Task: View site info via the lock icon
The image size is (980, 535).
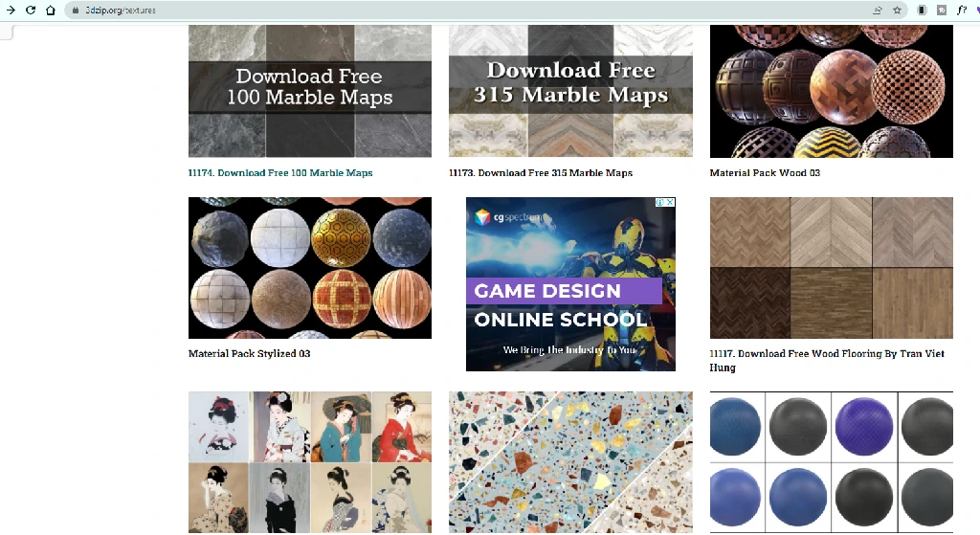Action: (x=76, y=11)
